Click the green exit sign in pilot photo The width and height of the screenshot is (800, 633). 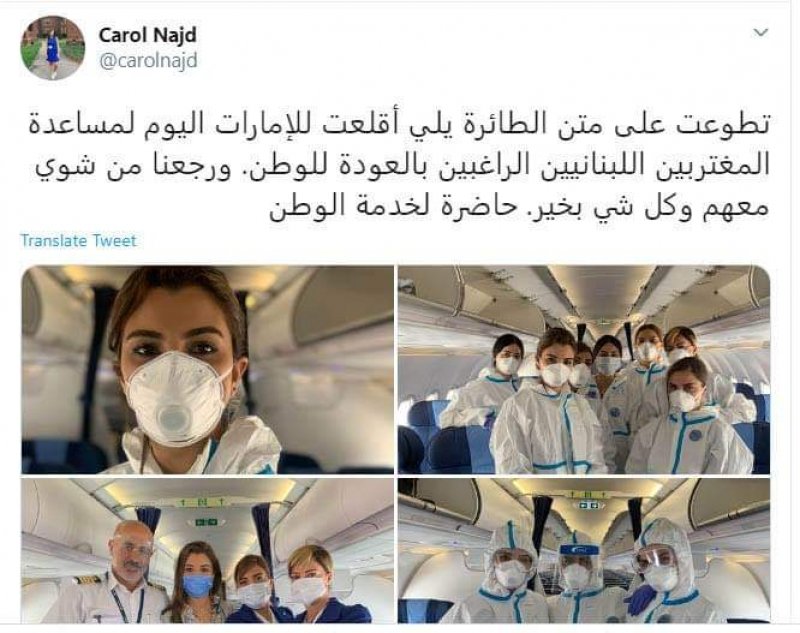point(207,522)
